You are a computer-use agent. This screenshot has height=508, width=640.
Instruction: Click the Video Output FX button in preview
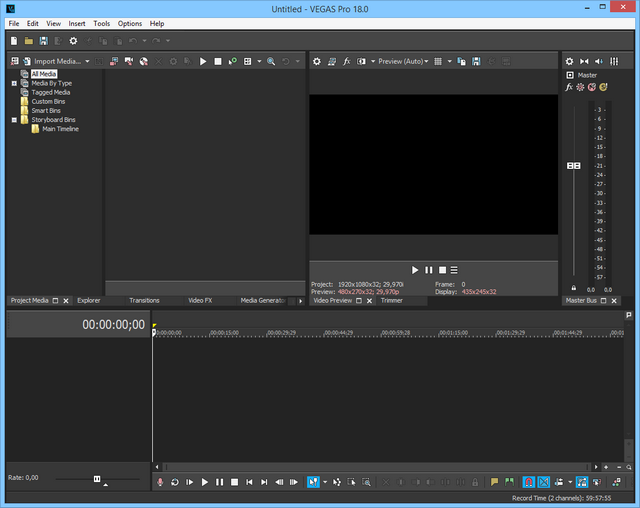point(346,61)
